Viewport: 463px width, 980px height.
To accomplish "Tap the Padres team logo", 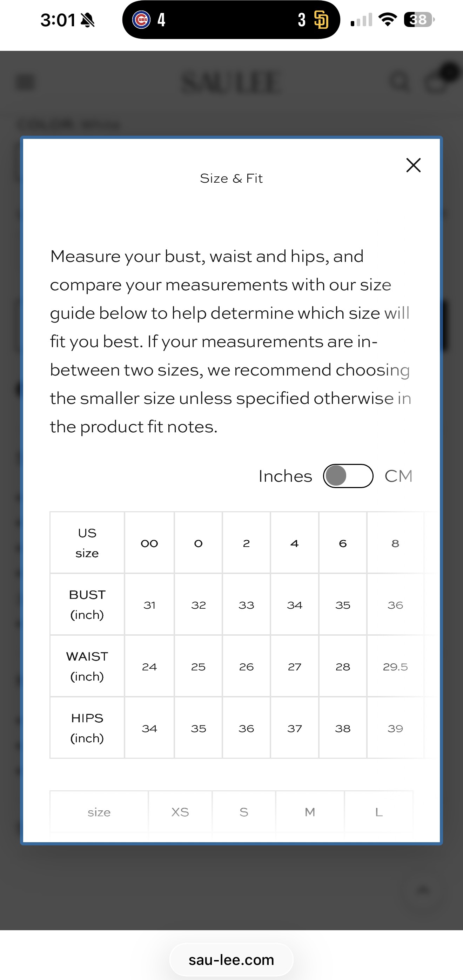I will tap(321, 20).
